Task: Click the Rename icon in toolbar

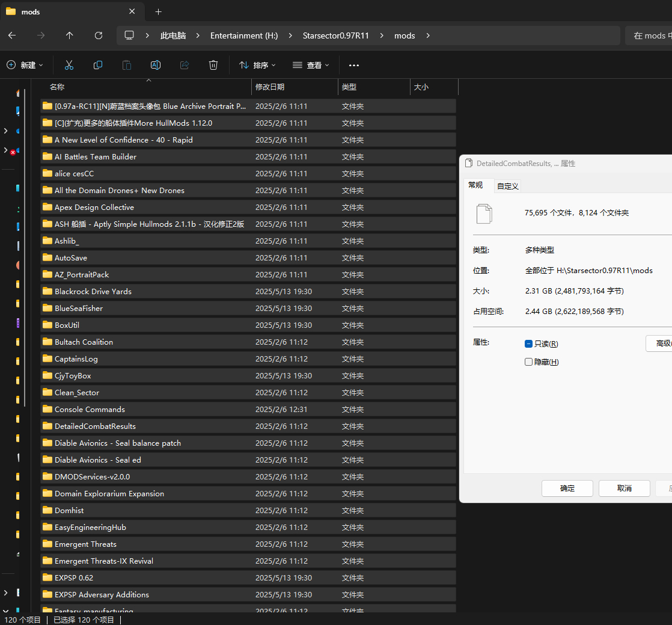Action: pyautogui.click(x=156, y=65)
